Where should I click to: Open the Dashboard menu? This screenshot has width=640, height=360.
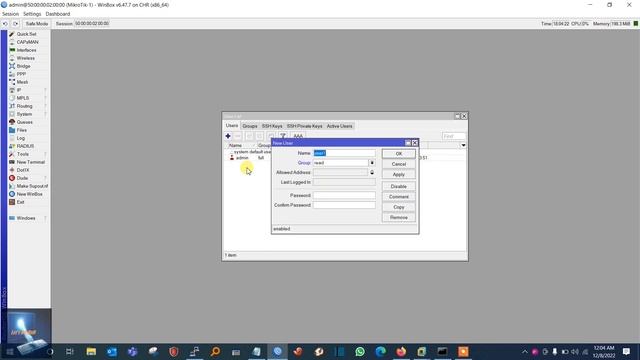[x=58, y=14]
